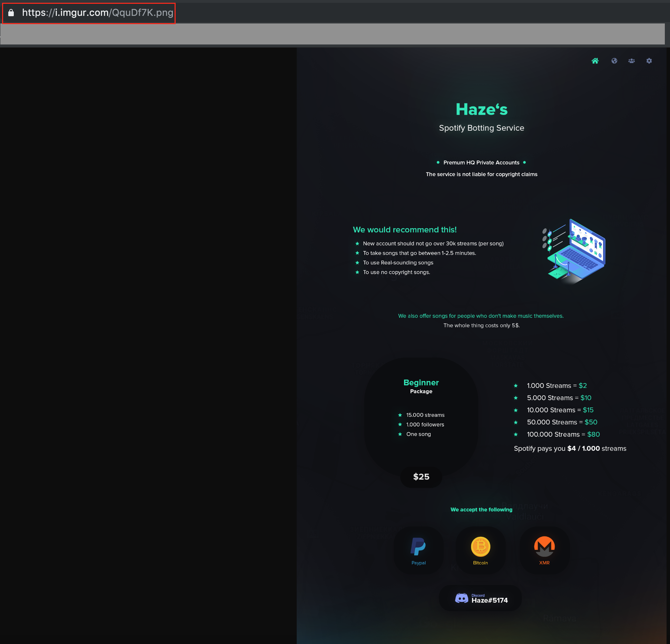Click the gray bar below the address bar
The image size is (670, 644).
332,34
